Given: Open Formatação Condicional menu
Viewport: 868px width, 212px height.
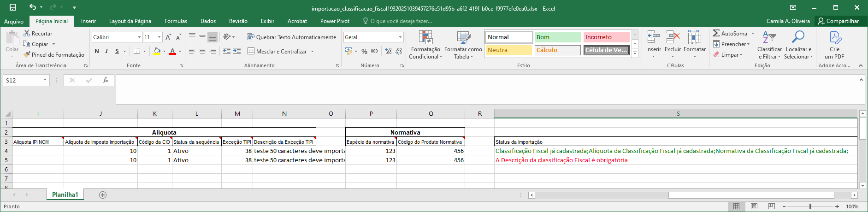Looking at the screenshot, I should (425, 45).
